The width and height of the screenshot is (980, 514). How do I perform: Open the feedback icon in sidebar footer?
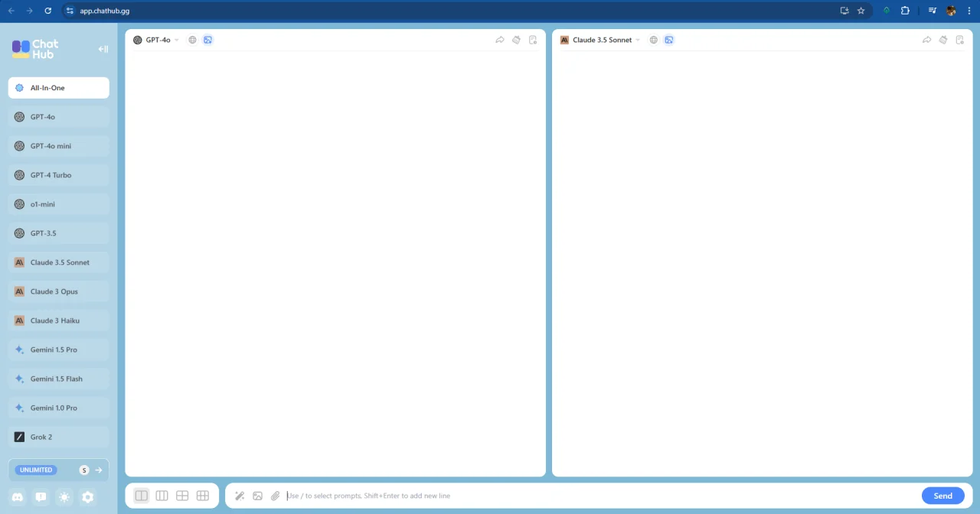point(41,497)
